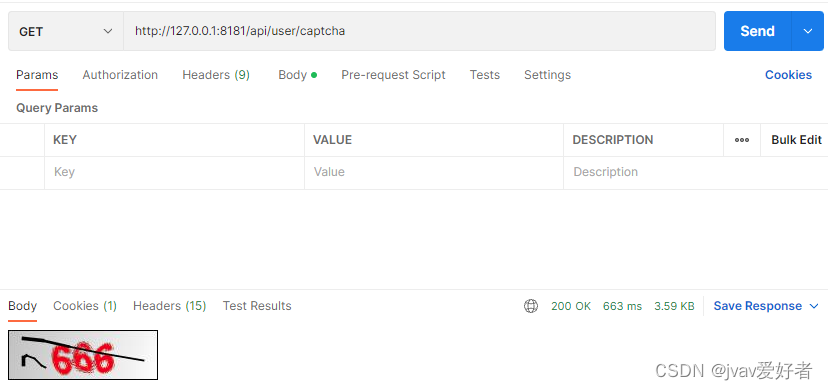This screenshot has width=828, height=390.
Task: Open the response Cookies (1) tab
Action: coord(85,306)
